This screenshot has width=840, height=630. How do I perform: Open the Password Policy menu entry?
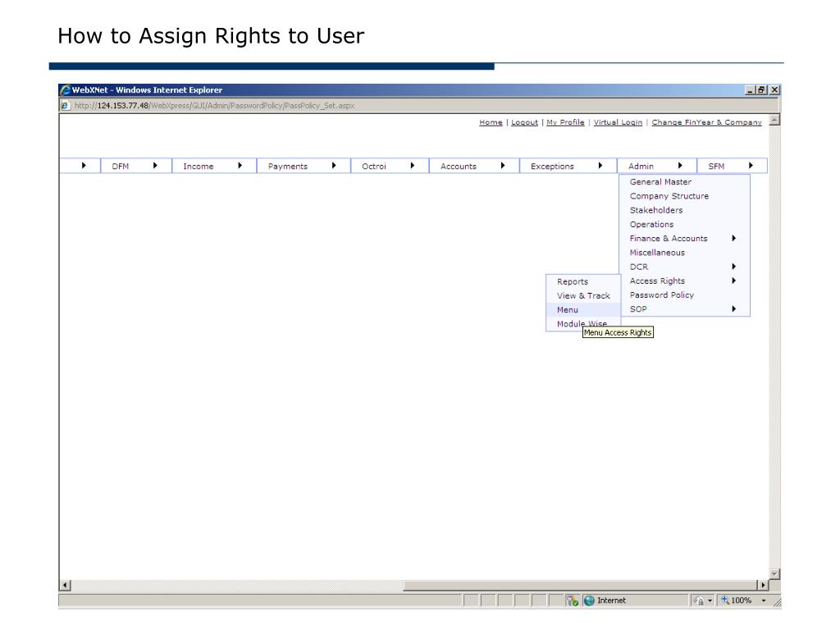661,295
